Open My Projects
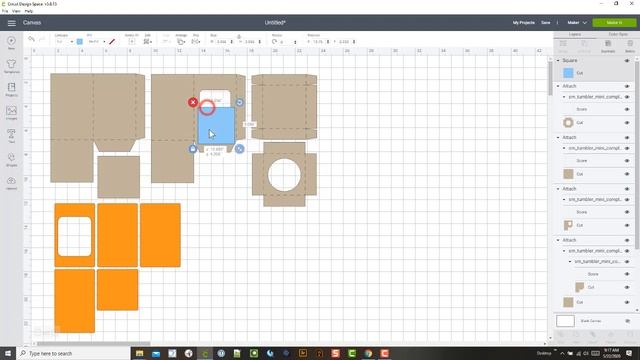Viewport: 640px width, 360px height. 524,23
